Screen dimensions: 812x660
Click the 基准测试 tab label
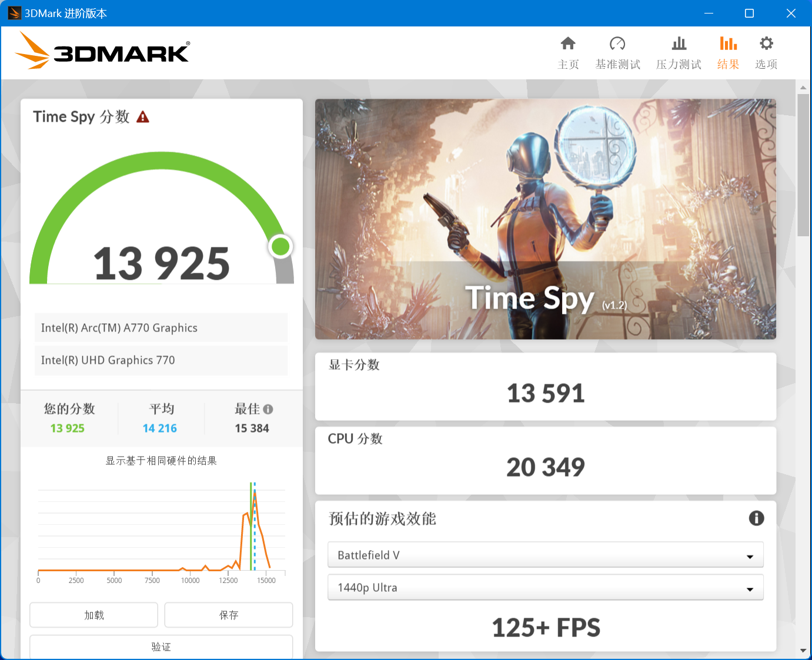pyautogui.click(x=617, y=65)
